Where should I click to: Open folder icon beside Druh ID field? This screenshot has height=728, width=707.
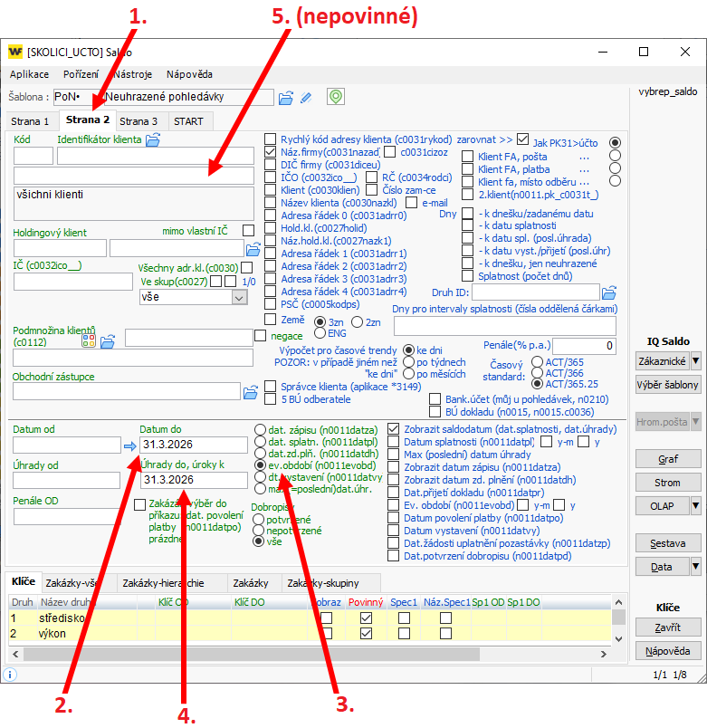(x=609, y=292)
